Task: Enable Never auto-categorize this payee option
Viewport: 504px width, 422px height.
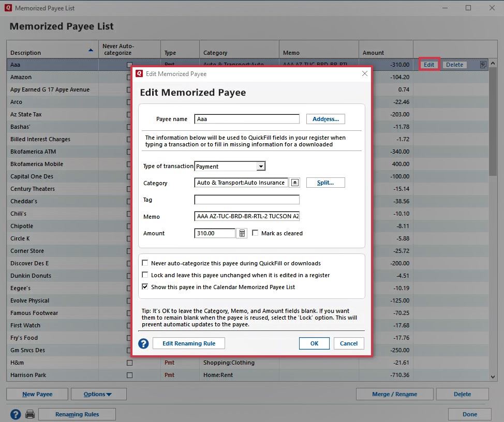Action: click(x=145, y=263)
